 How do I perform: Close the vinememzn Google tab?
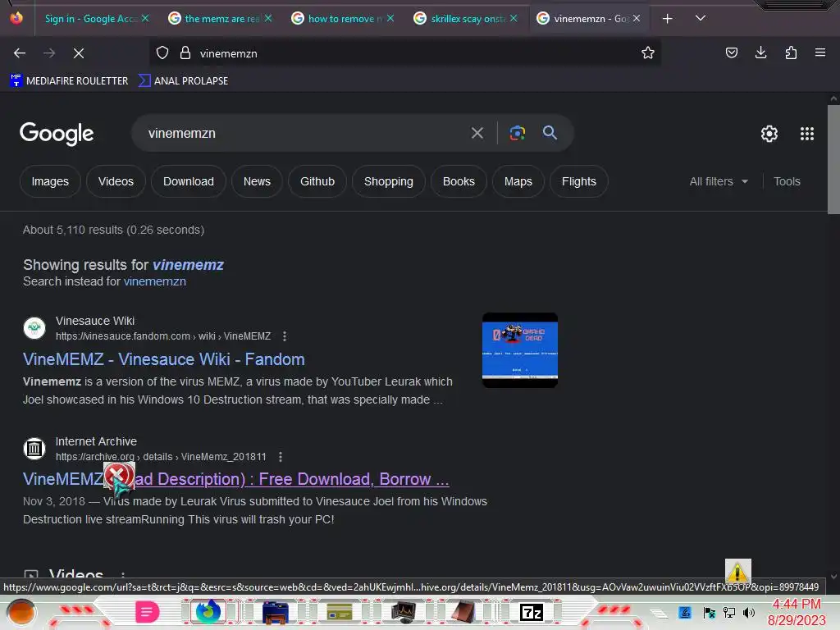(637, 18)
